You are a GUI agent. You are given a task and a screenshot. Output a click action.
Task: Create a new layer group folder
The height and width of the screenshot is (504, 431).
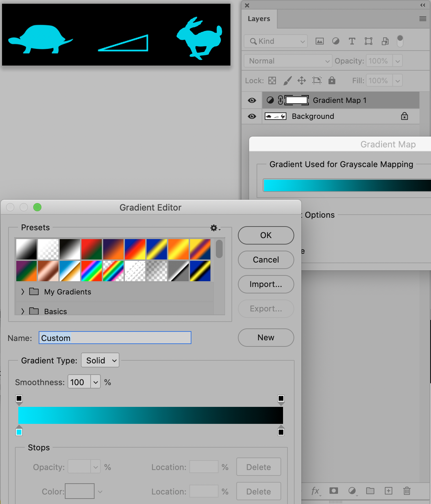[370, 491]
